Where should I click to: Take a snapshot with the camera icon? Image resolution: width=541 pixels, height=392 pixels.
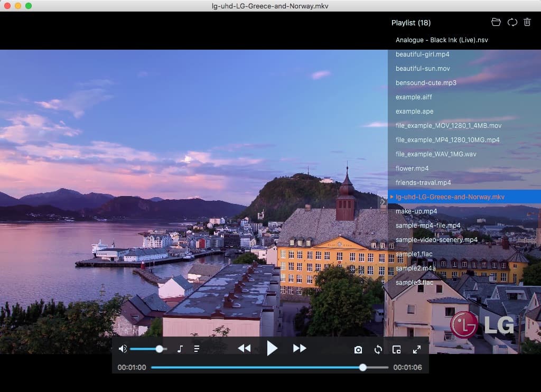358,349
